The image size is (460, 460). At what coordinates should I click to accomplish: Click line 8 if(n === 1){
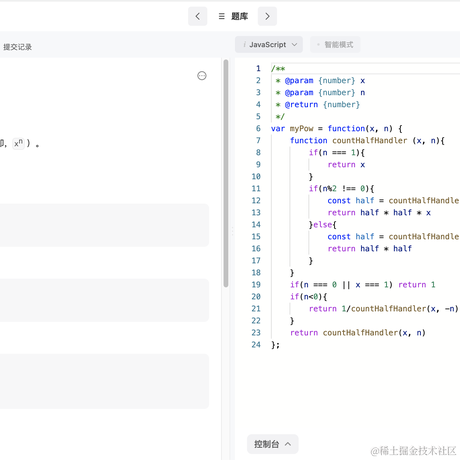[x=337, y=153]
